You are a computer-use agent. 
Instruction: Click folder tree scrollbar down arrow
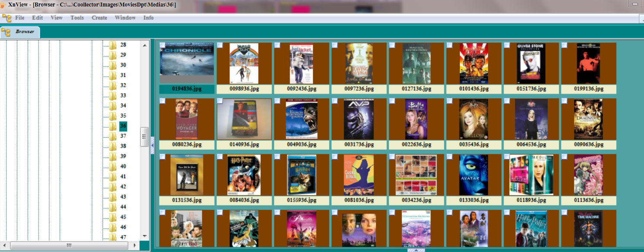click(x=145, y=236)
